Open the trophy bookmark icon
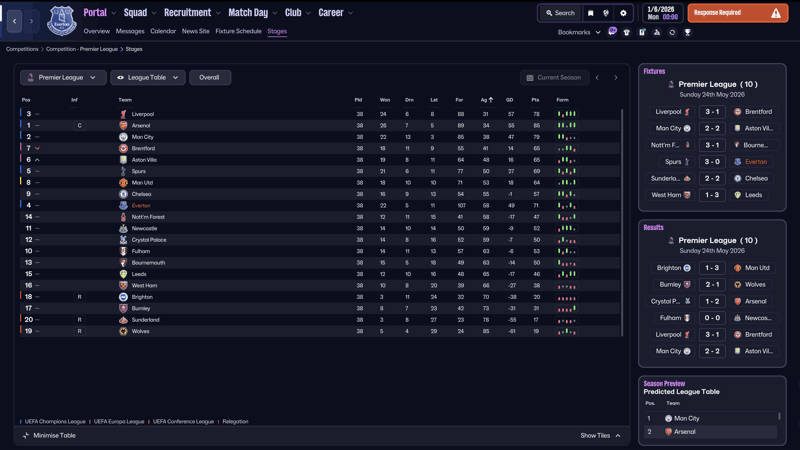800x450 pixels. [688, 32]
